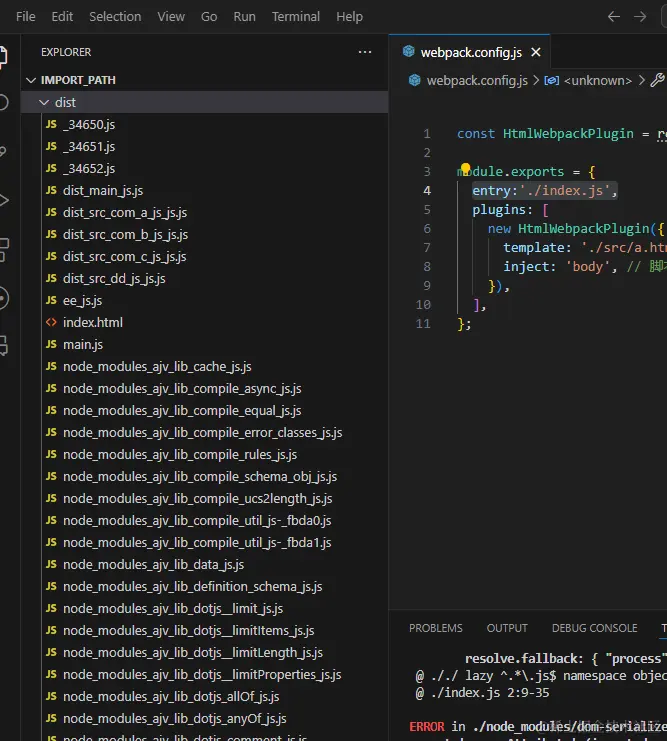Click the <unknown> breadcrumb segment

[598, 80]
